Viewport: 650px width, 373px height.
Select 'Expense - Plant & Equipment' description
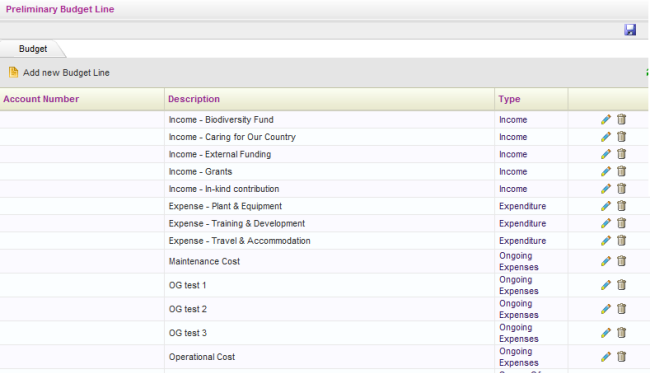[225, 206]
